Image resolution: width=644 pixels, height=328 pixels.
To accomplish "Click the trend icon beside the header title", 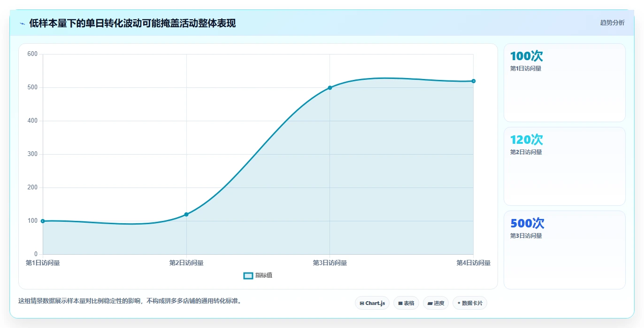I will click(x=22, y=23).
